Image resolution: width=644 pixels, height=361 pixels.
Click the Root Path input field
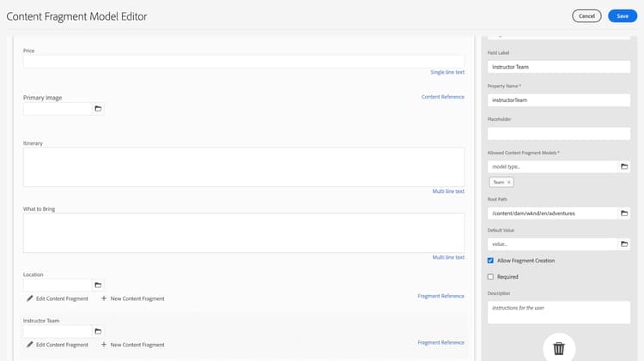point(553,214)
